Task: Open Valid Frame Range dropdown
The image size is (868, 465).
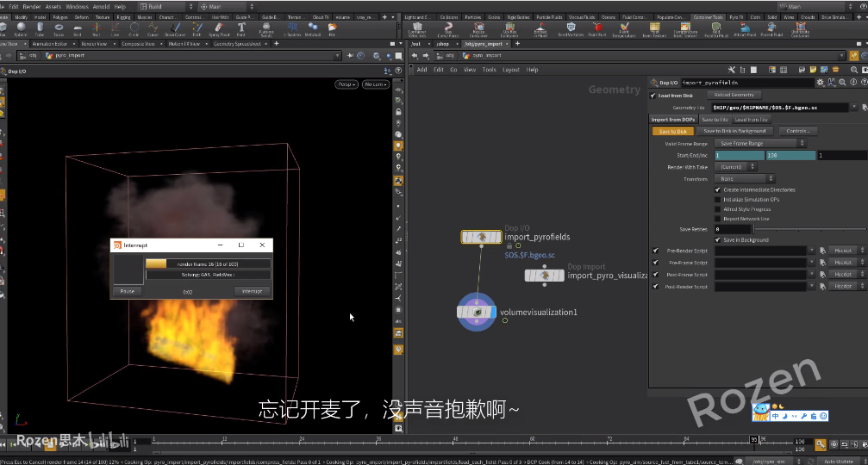Action: (760, 143)
